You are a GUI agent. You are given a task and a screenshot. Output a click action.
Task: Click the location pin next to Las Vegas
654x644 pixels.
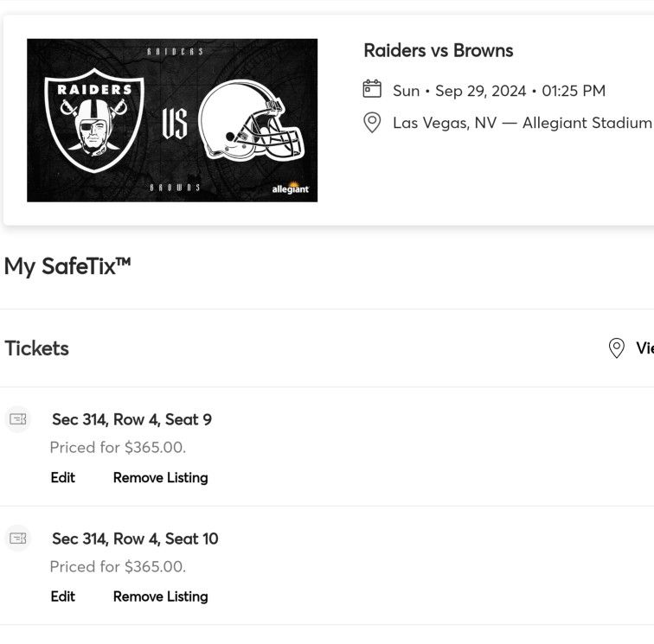372,123
